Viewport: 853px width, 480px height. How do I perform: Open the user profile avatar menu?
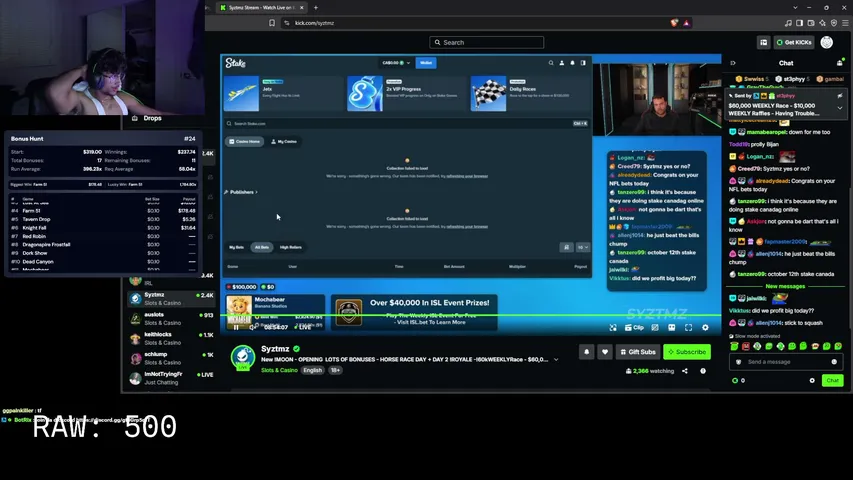click(826, 42)
